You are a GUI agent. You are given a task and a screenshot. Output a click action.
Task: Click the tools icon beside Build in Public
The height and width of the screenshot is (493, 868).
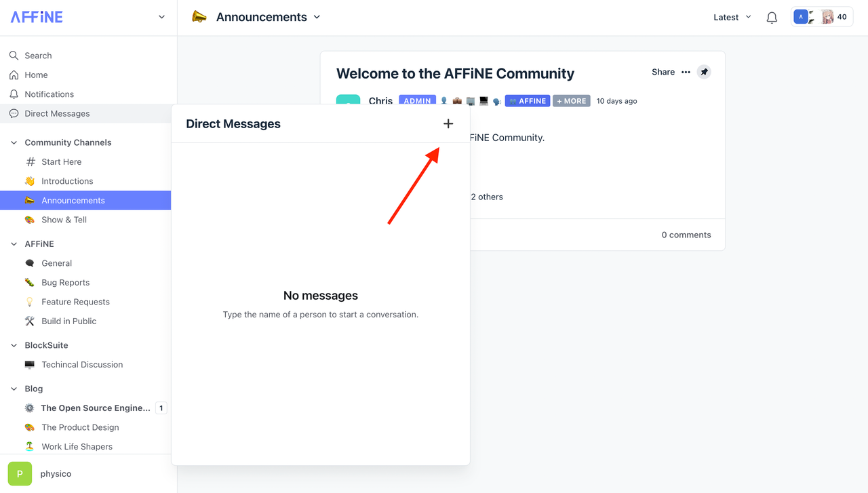(30, 321)
